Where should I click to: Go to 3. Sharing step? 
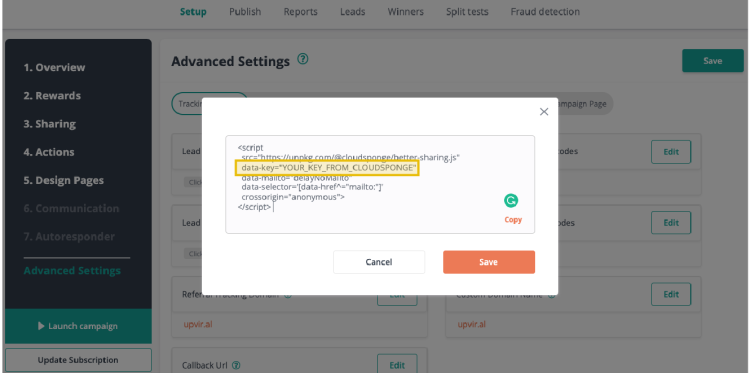coord(50,124)
